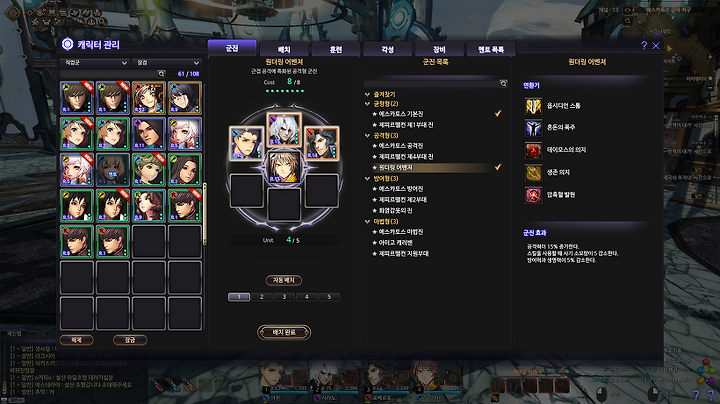Switch to formation preset slot 4

pos(307,297)
